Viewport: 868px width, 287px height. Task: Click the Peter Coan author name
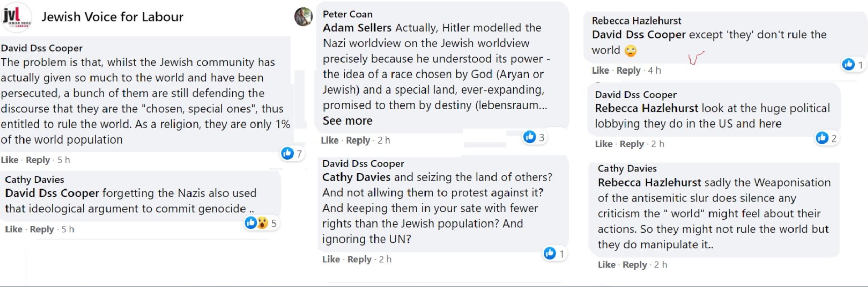click(347, 14)
